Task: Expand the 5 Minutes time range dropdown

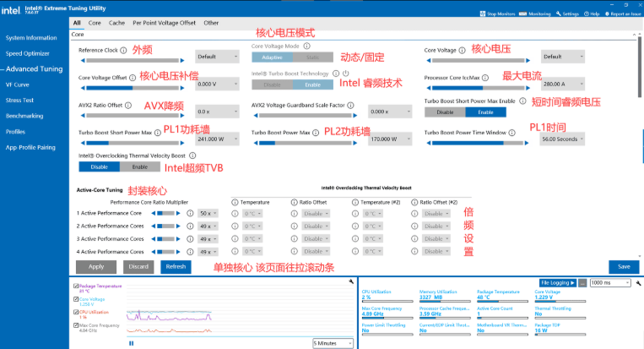Action: pyautogui.click(x=332, y=343)
